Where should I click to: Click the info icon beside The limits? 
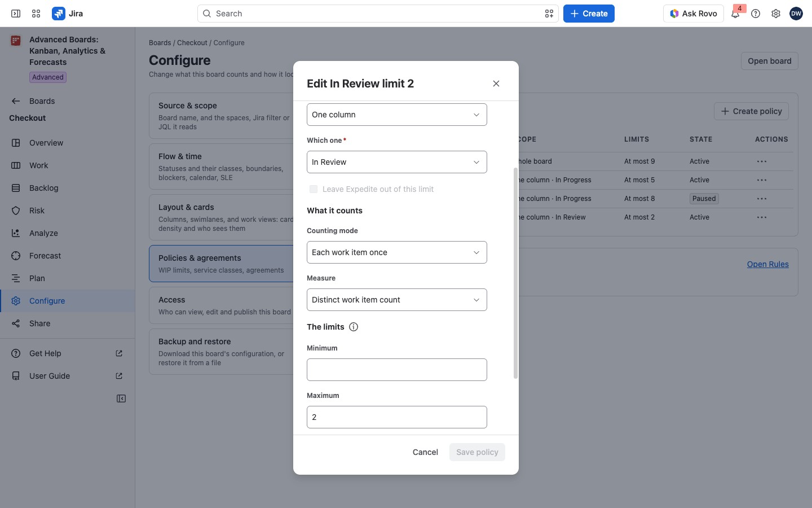click(354, 327)
